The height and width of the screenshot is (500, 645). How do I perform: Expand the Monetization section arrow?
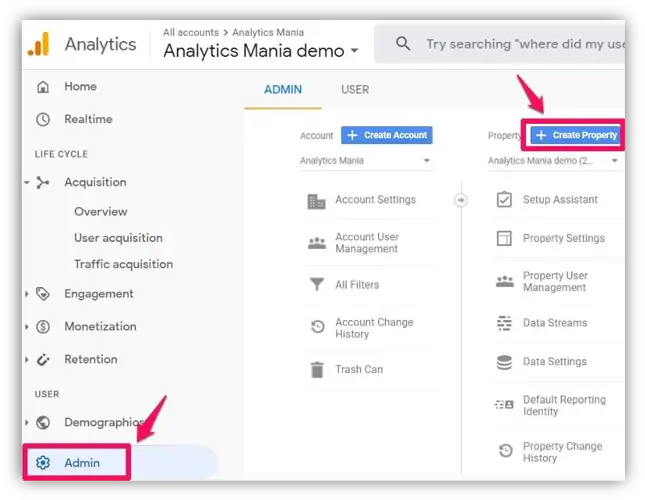(x=27, y=327)
